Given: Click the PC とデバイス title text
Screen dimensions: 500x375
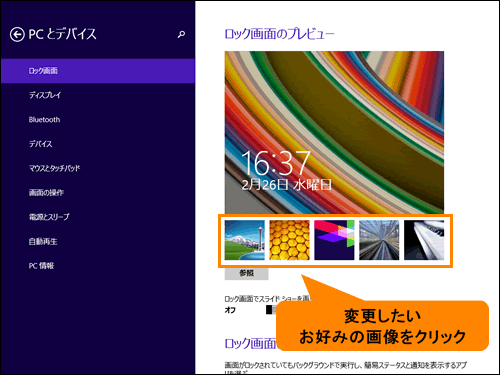Looking at the screenshot, I should [x=62, y=34].
